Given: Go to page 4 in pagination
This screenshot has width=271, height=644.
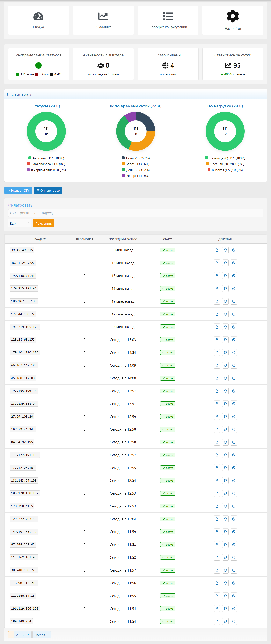Looking at the screenshot, I should point(28,635).
